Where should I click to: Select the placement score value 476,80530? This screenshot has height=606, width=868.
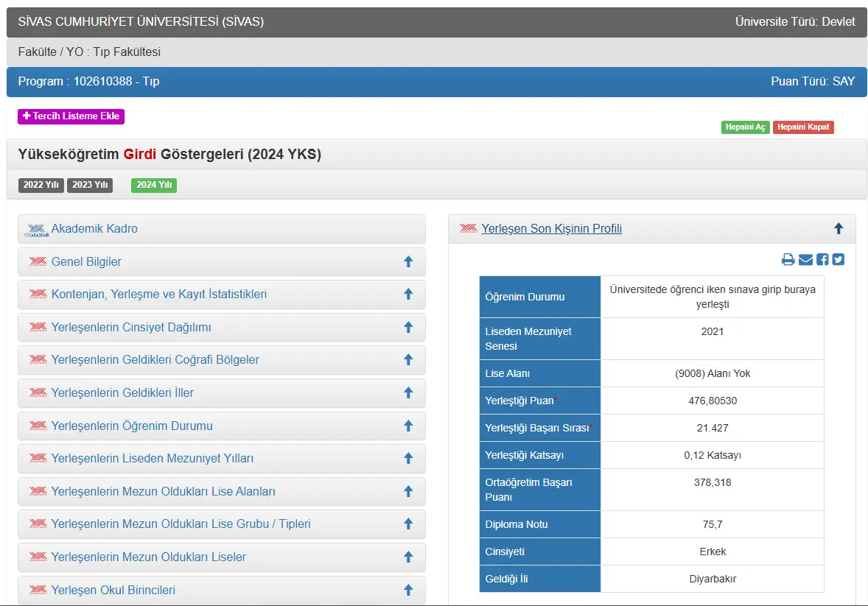point(713,401)
